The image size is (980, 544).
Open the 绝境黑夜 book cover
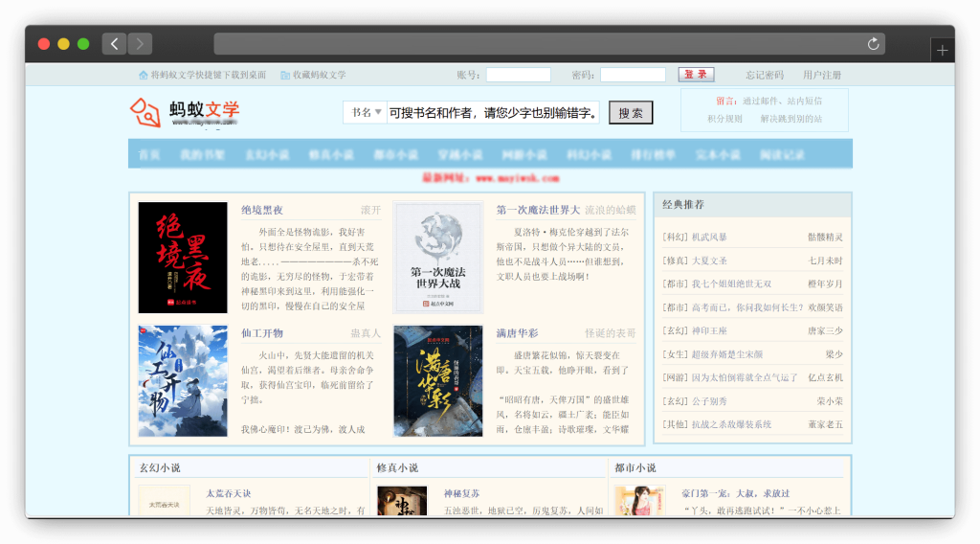[x=183, y=257]
